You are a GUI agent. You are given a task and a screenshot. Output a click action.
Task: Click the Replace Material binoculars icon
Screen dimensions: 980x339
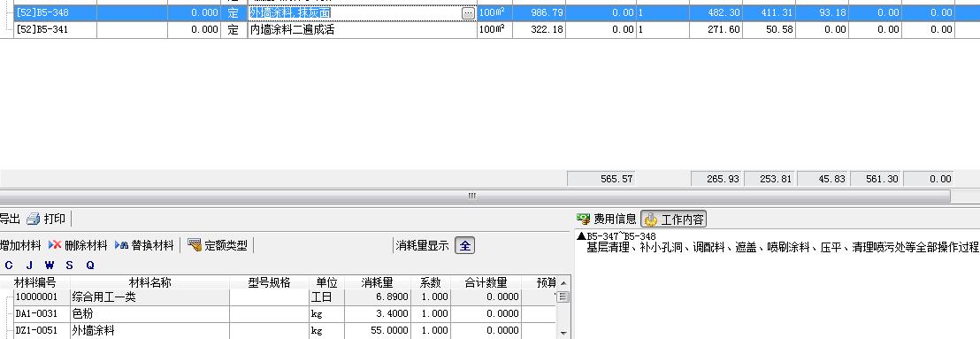121,246
